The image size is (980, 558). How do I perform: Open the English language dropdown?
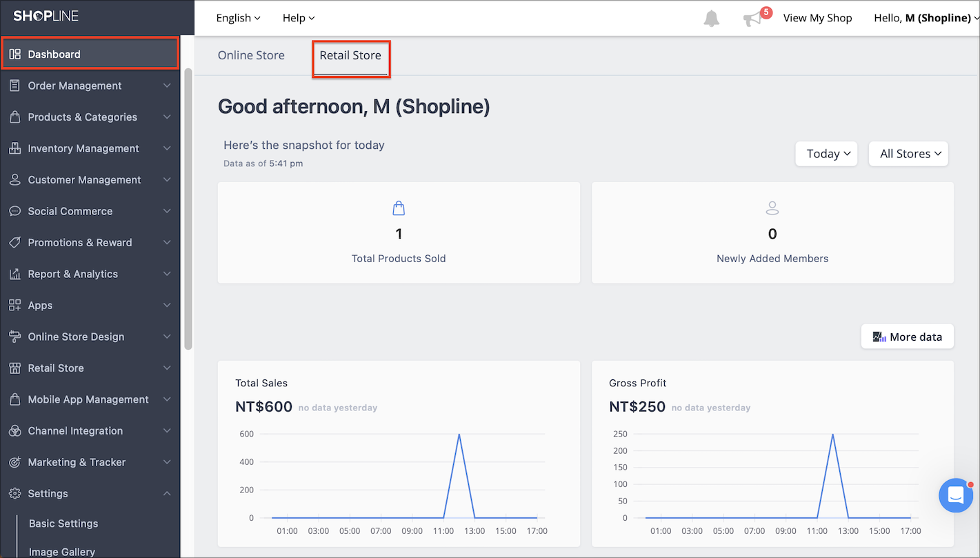(x=238, y=18)
